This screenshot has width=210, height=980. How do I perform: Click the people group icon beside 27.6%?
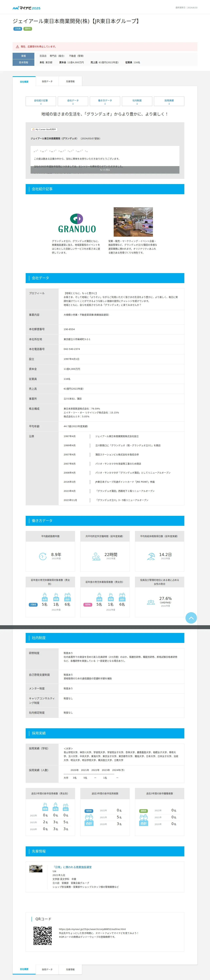tap(151, 602)
